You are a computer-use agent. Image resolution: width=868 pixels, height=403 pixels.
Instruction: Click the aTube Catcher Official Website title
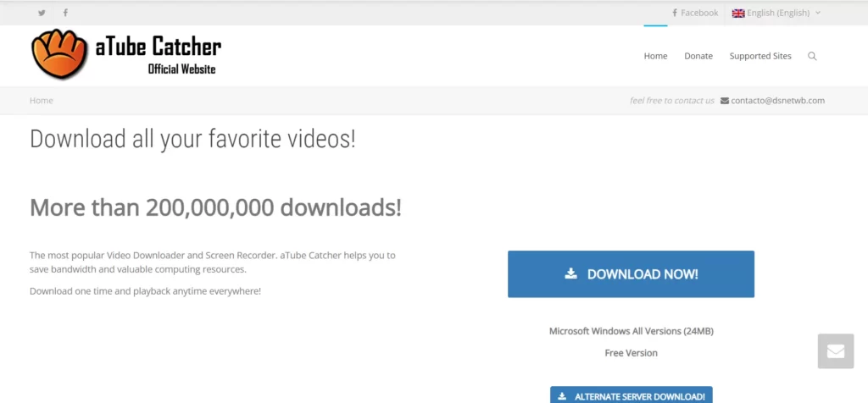click(x=159, y=55)
